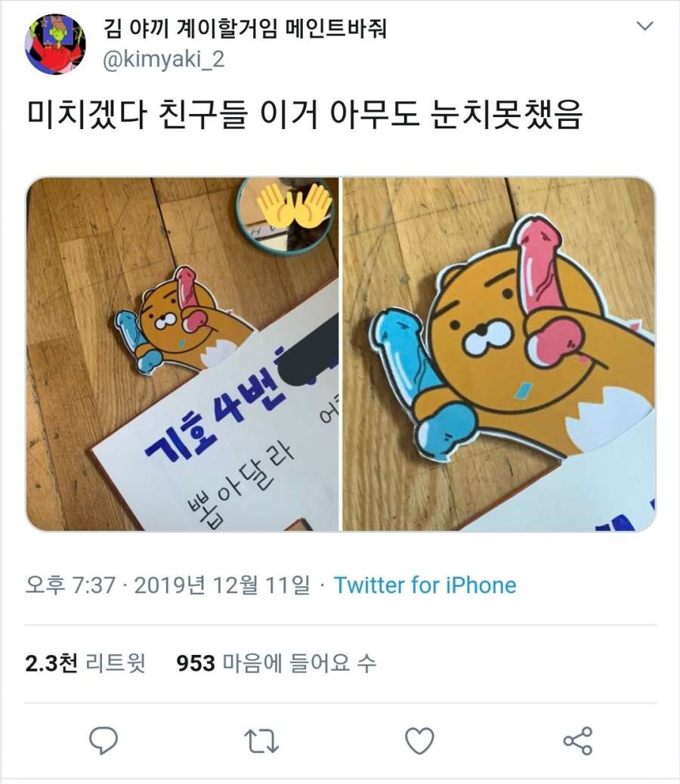Click the reply speech bubble icon
680x784 pixels.
pos(104,740)
